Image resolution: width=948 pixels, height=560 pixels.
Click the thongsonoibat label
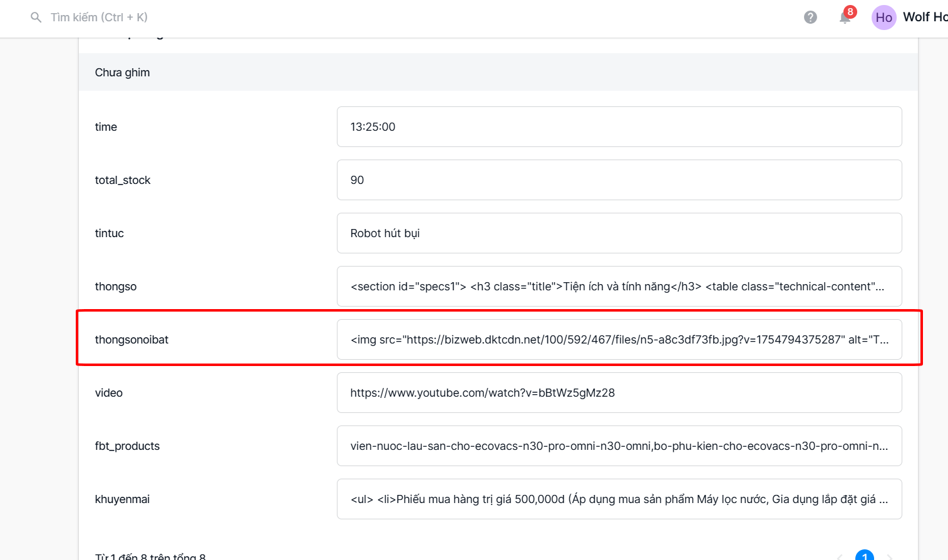131,340
